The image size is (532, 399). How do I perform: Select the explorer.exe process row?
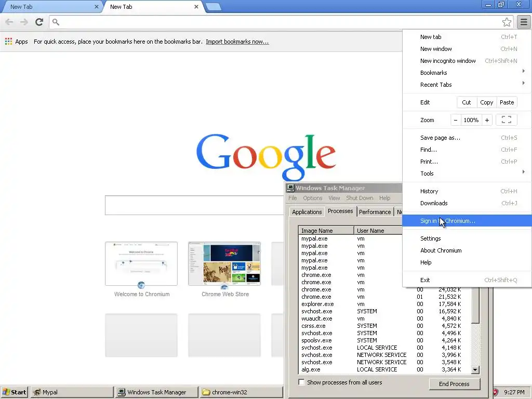click(385, 304)
